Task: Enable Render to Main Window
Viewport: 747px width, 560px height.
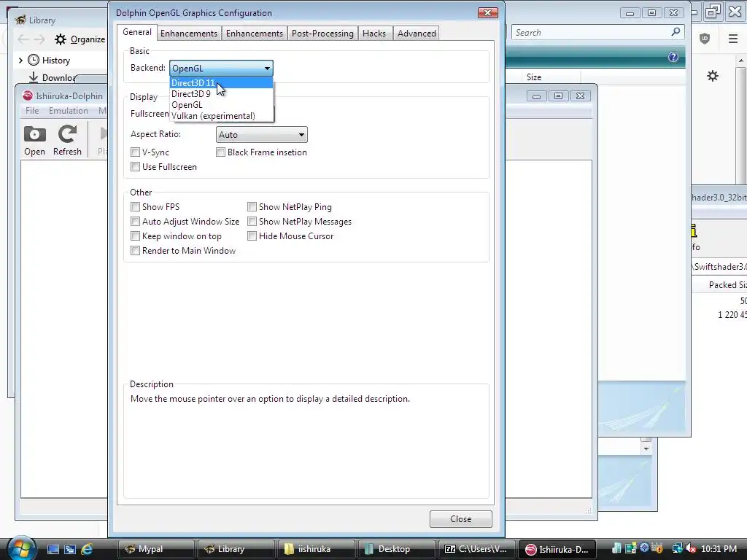Action: click(x=135, y=251)
